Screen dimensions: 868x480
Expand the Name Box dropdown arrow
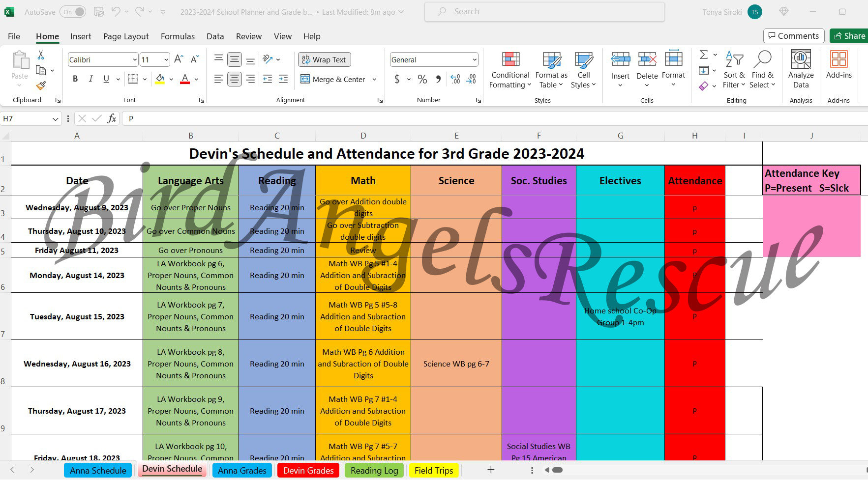click(x=55, y=119)
